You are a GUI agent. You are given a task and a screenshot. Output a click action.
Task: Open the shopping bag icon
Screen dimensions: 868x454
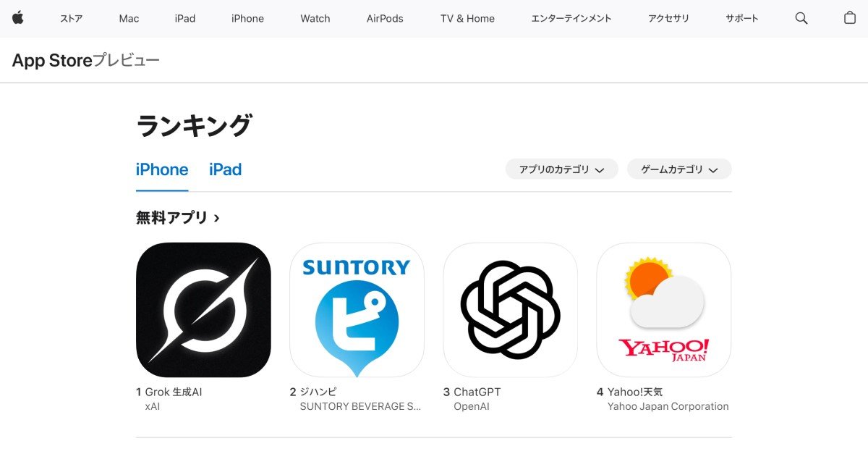pos(850,18)
